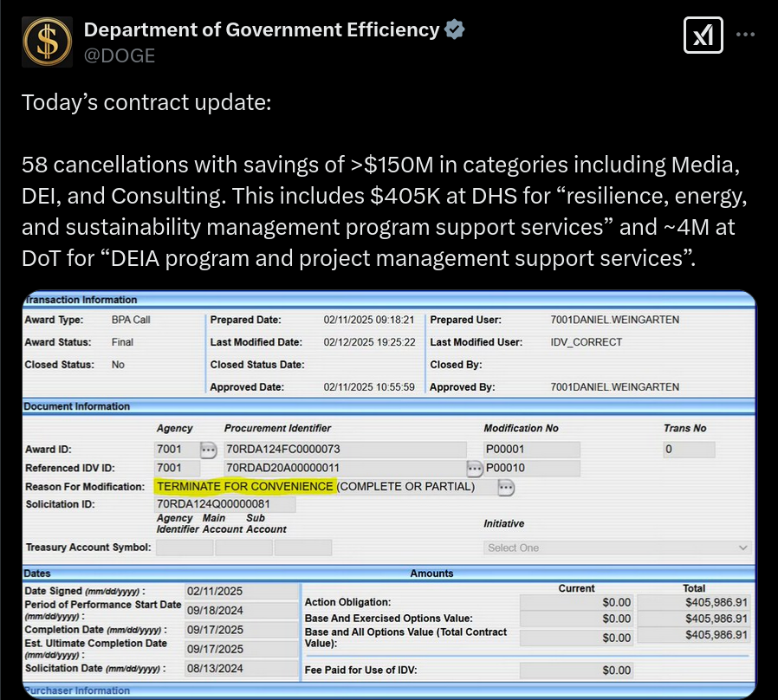Click the Prepared User value 7001DANIEL.WEINGARTEN
The image size is (778, 700).
click(615, 320)
